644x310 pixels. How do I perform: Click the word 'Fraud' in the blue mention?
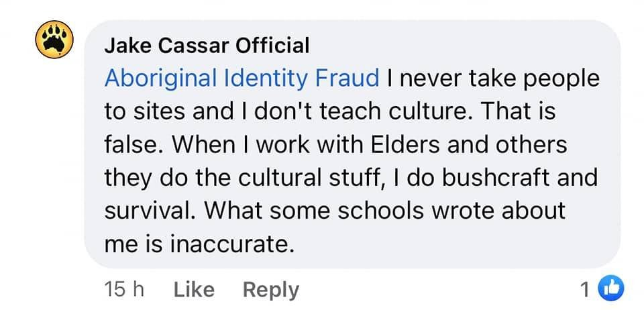pyautogui.click(x=348, y=79)
